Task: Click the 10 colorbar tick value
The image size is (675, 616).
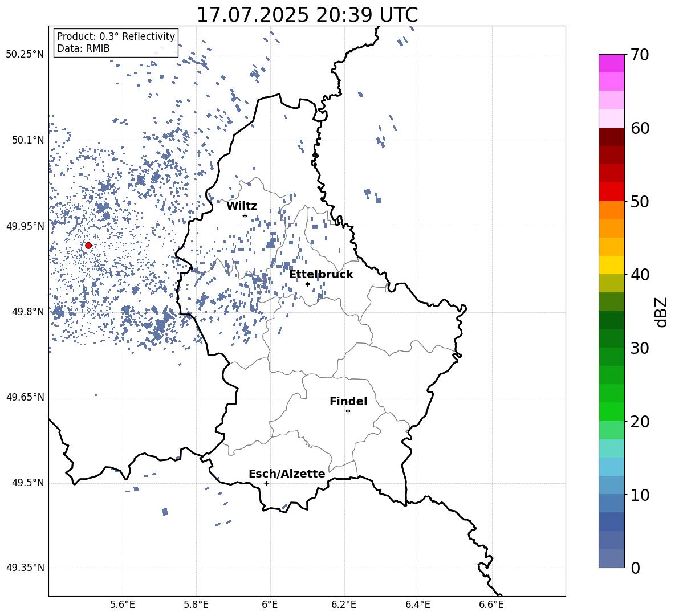Action: coord(640,495)
